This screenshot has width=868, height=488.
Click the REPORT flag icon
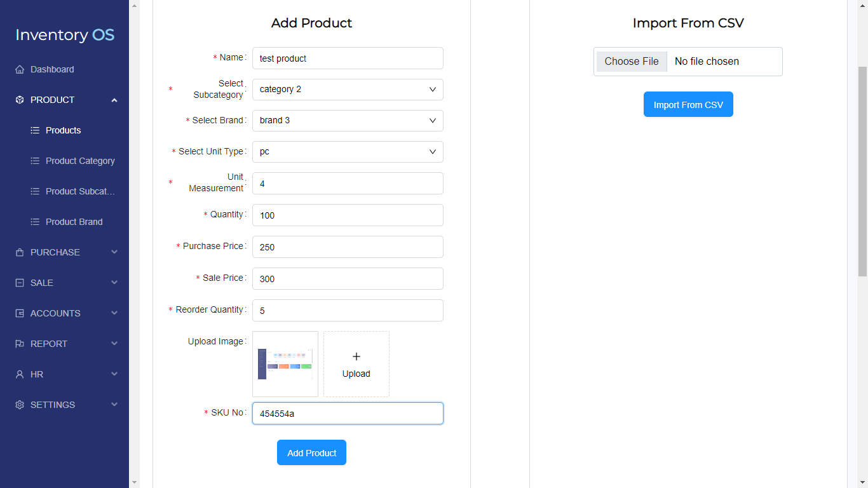[20, 344]
